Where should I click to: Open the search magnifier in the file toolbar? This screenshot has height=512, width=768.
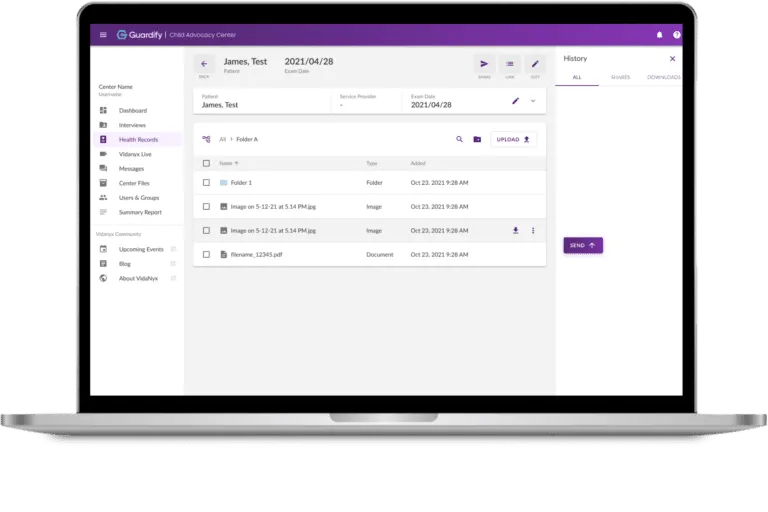point(460,139)
